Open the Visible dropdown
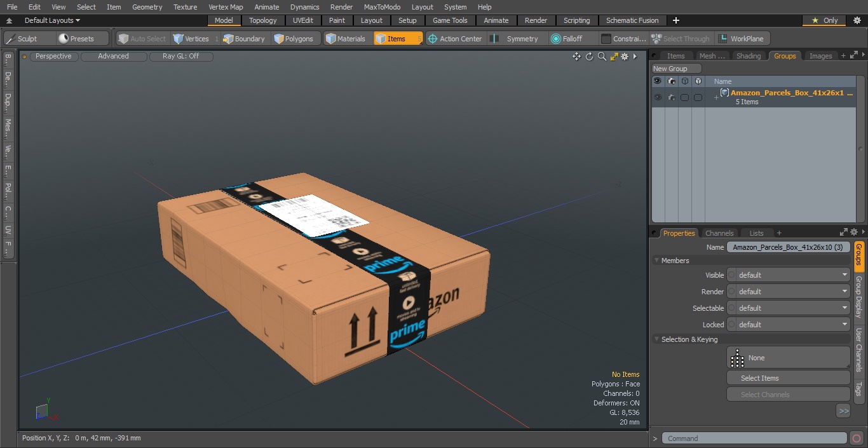The image size is (868, 448). tap(793, 275)
